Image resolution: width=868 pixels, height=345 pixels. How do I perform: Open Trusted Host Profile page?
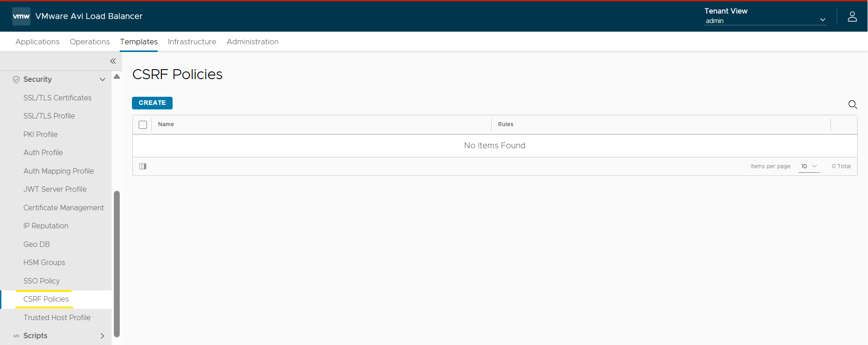pos(57,317)
